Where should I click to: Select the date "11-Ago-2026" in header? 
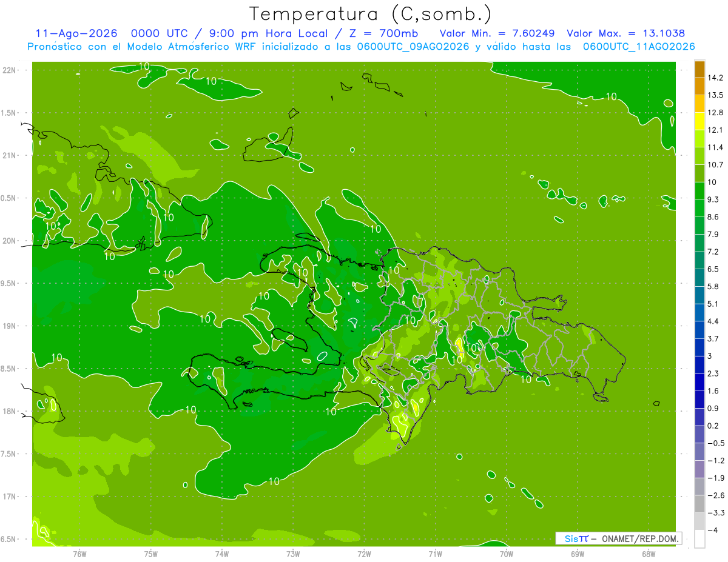point(76,33)
